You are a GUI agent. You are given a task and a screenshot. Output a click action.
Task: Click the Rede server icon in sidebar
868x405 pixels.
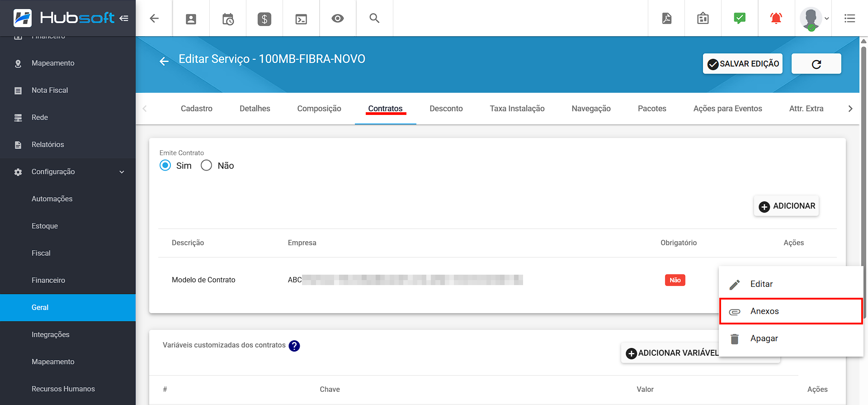pos(18,118)
